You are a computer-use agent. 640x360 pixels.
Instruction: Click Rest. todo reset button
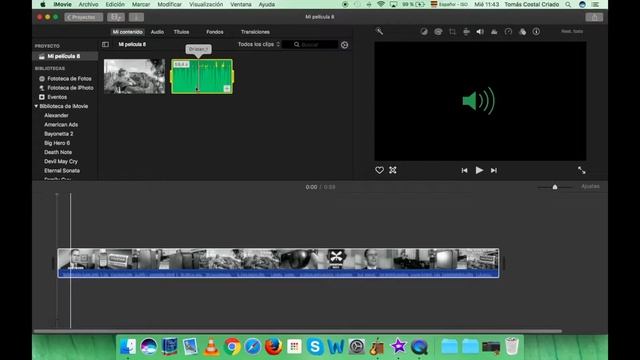(572, 31)
